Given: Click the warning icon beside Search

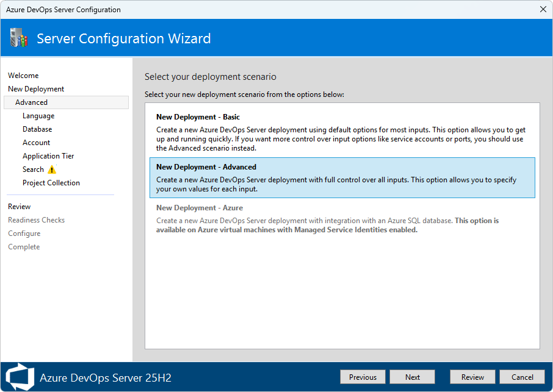Looking at the screenshot, I should click(52, 169).
